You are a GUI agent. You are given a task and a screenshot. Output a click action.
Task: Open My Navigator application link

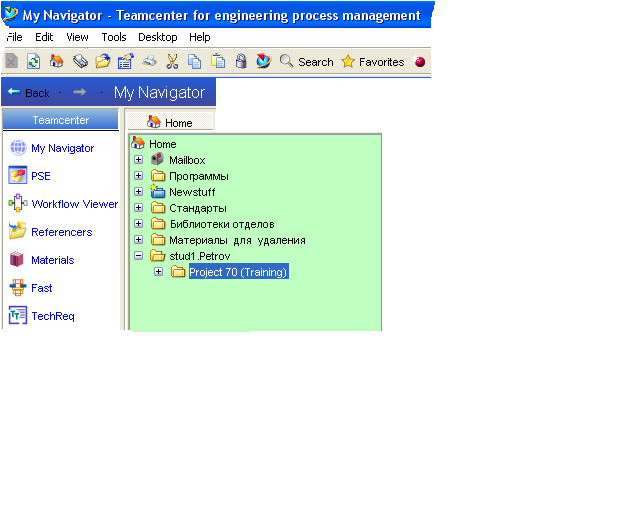click(x=62, y=148)
